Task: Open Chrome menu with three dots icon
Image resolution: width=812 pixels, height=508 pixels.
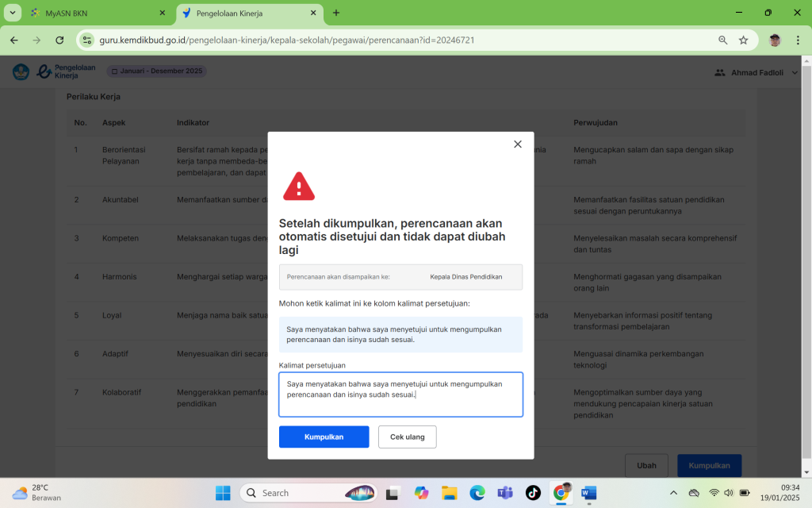Action: 799,40
